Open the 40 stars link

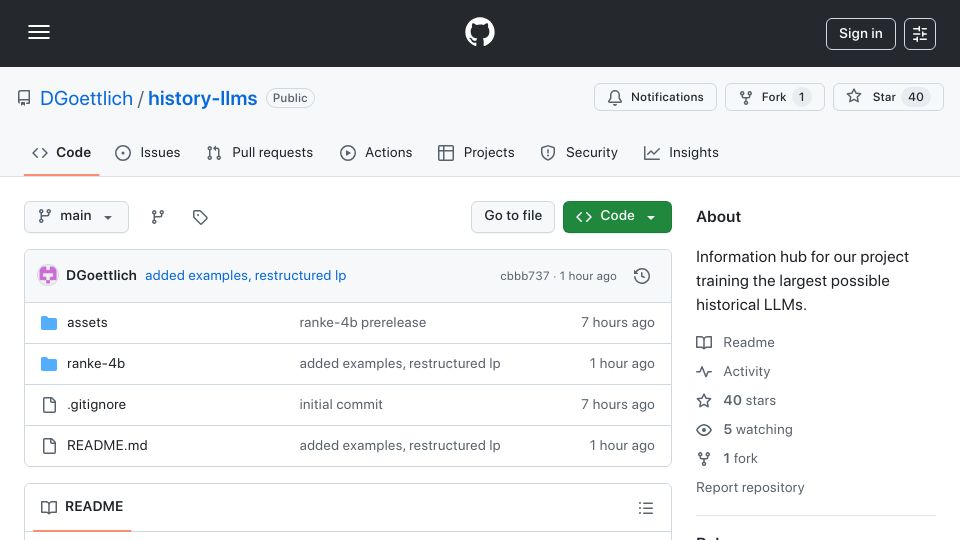[736, 400]
